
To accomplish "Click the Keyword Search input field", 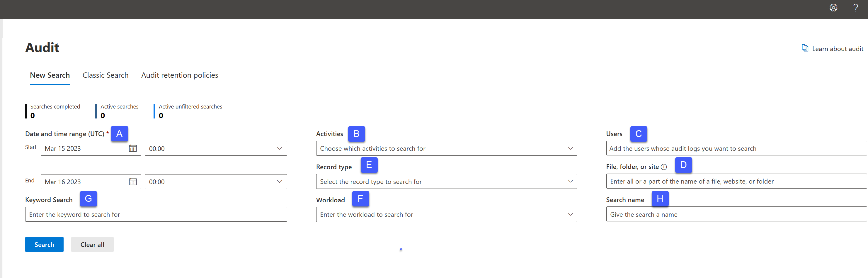I will point(156,214).
